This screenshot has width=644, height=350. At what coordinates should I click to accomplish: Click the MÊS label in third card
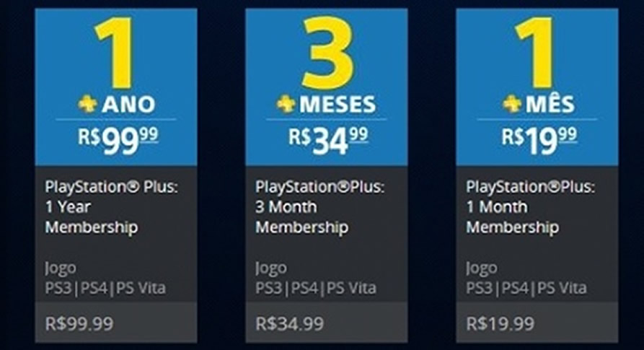pyautogui.click(x=550, y=105)
